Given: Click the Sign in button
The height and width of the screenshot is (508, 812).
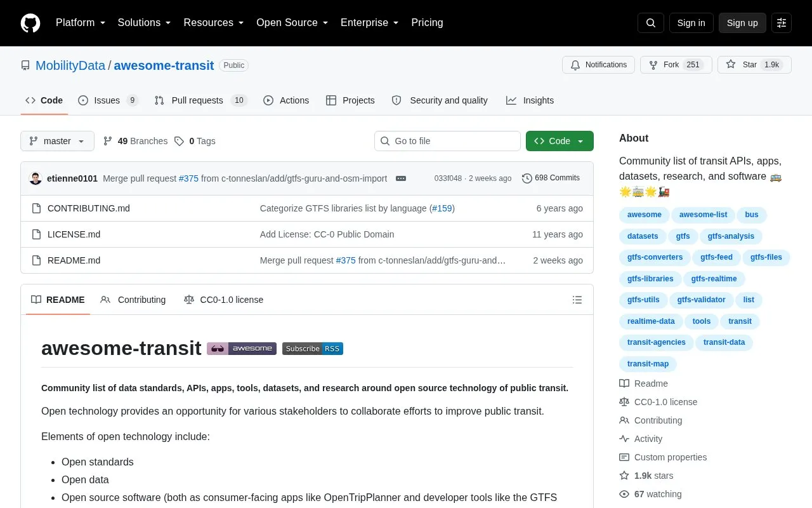Looking at the screenshot, I should coord(691,23).
